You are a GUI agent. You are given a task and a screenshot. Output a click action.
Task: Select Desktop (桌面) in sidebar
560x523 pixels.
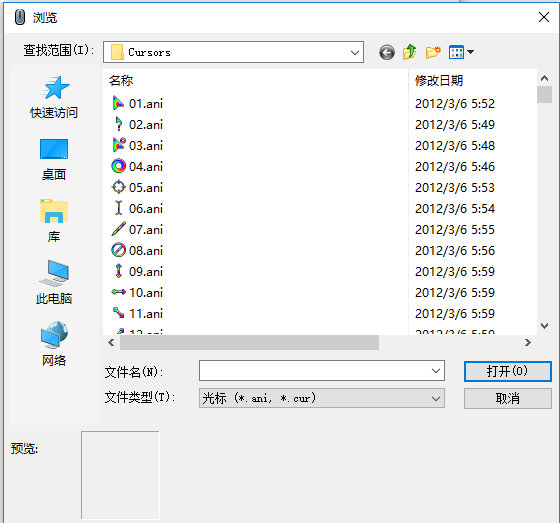[x=54, y=159]
